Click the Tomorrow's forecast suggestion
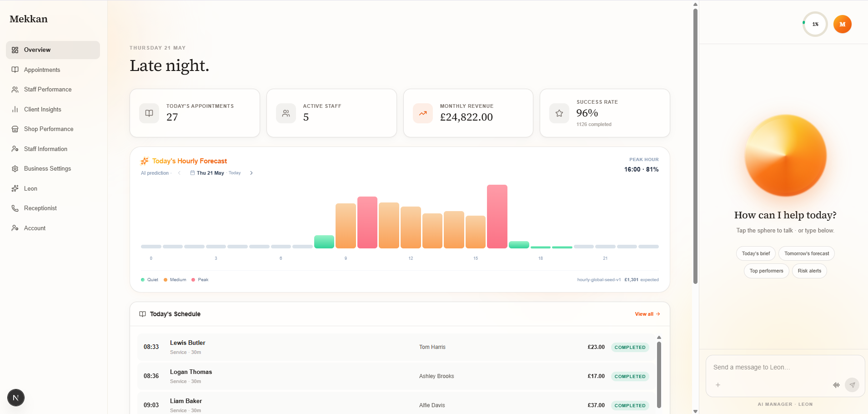868x414 pixels. pyautogui.click(x=807, y=253)
